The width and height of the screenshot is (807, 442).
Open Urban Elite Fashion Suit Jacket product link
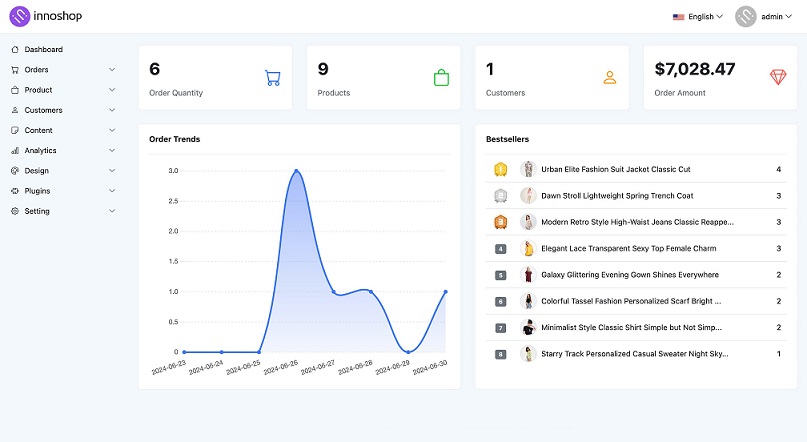coord(615,170)
